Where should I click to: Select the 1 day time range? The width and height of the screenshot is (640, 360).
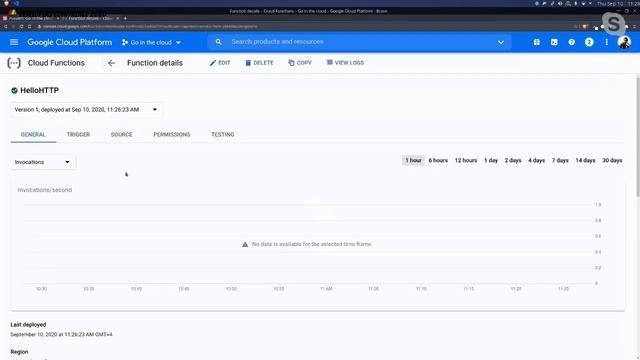click(x=491, y=160)
